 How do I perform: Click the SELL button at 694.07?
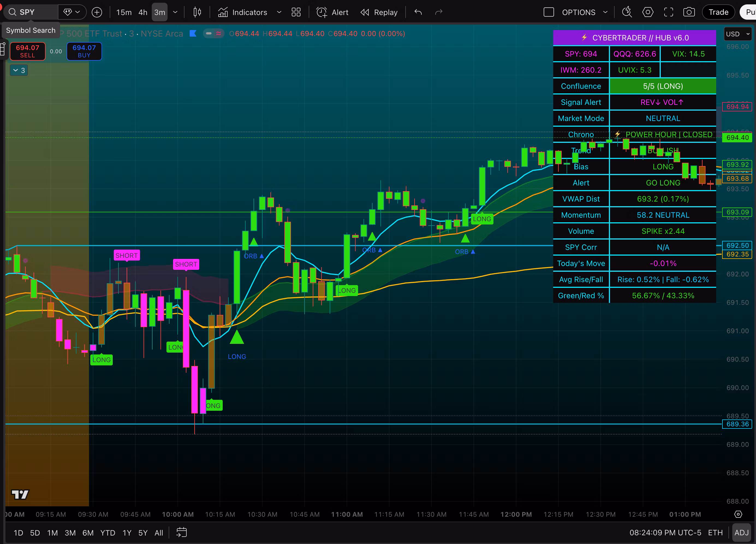[x=28, y=51]
